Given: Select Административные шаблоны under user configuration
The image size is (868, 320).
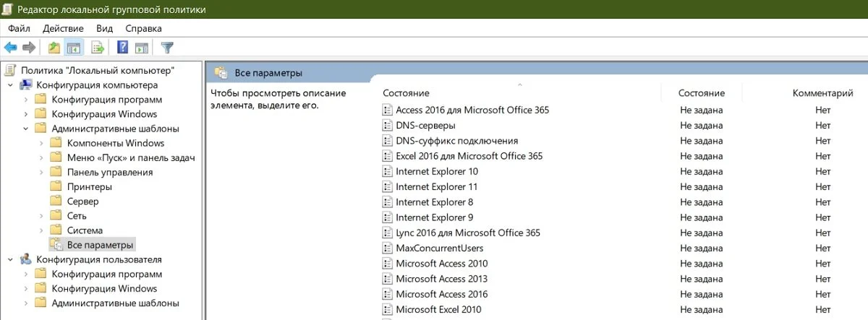Looking at the screenshot, I should [x=115, y=303].
